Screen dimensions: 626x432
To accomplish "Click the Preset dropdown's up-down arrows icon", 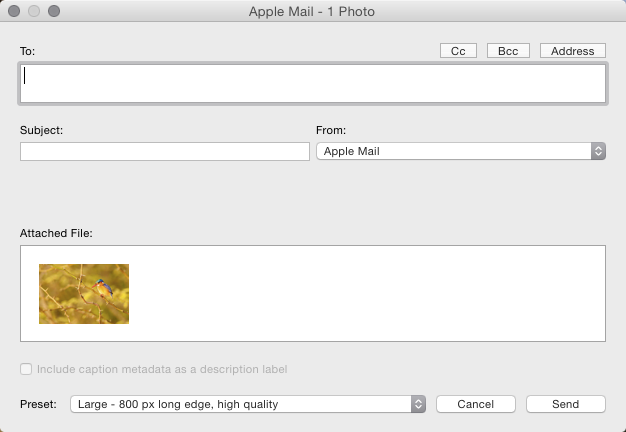I will pyautogui.click(x=418, y=404).
